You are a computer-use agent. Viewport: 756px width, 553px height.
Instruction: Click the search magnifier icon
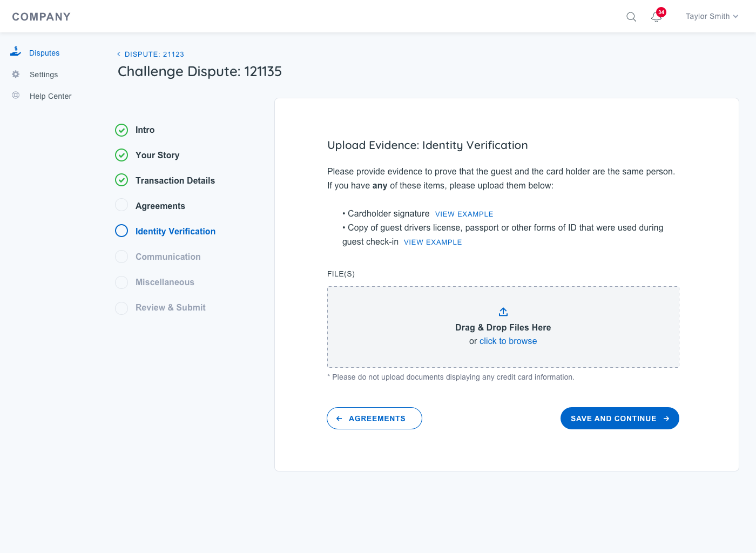631,17
